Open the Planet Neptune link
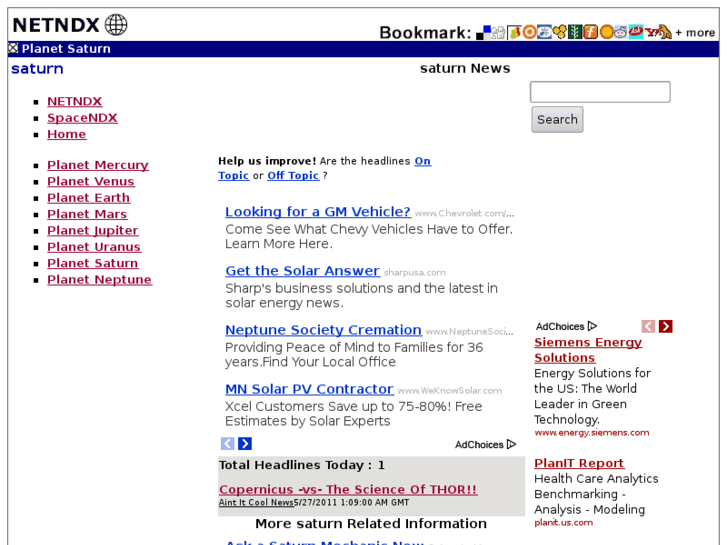Screen dimensions: 727x545 tap(100, 280)
